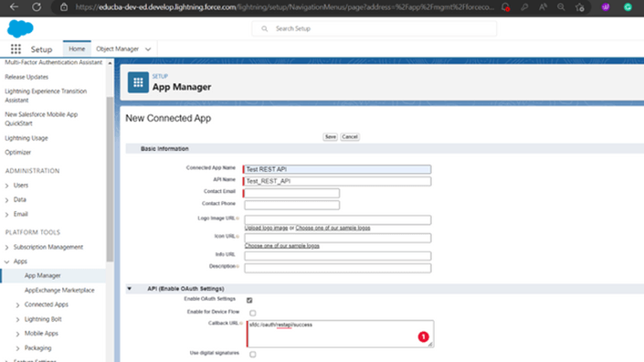
Task: Click the Search Setup magnifier icon
Action: point(265,28)
